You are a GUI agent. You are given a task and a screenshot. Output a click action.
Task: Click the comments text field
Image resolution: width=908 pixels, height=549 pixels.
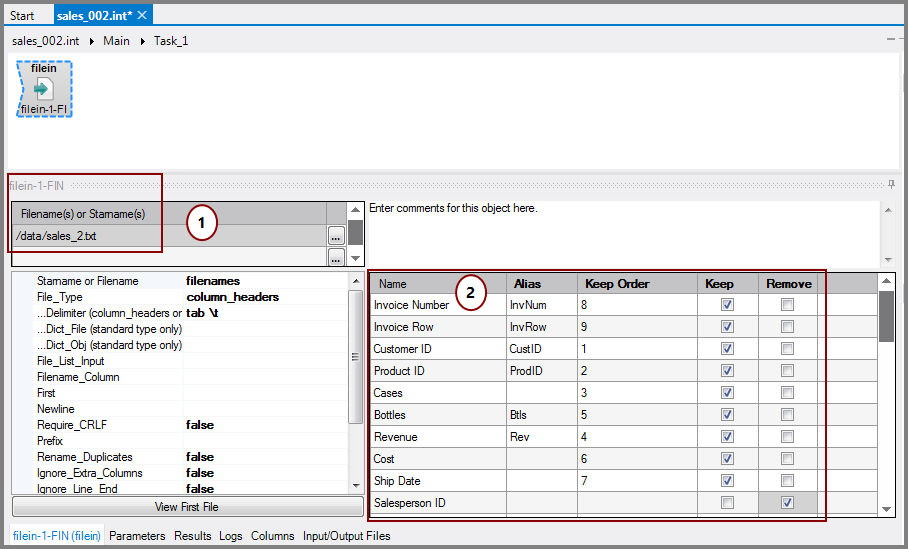(620, 228)
